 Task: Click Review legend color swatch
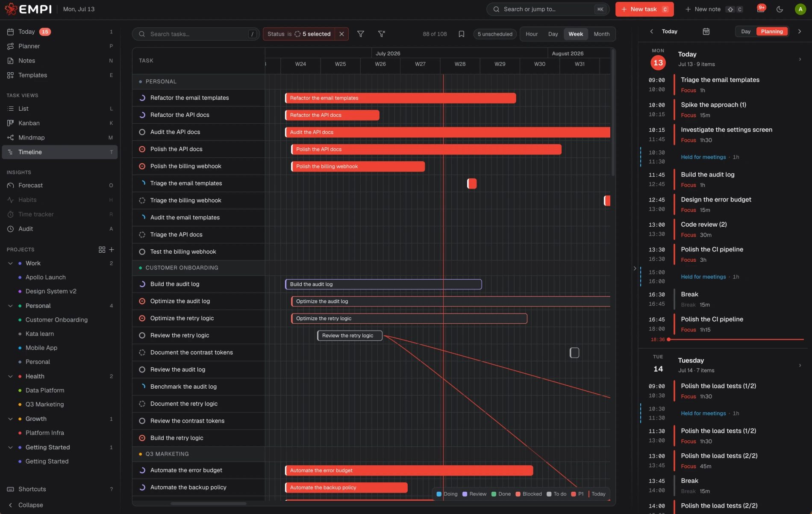click(465, 494)
